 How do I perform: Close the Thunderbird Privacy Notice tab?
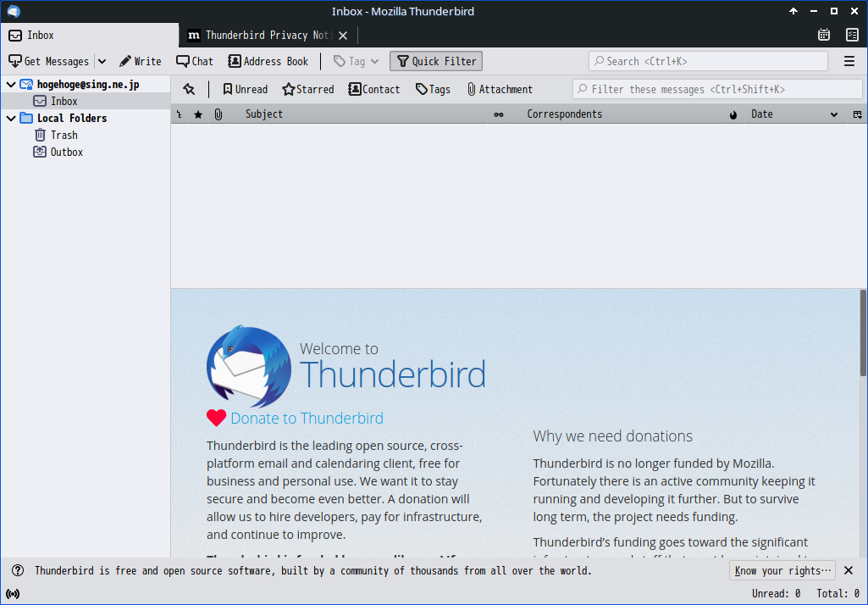click(343, 36)
